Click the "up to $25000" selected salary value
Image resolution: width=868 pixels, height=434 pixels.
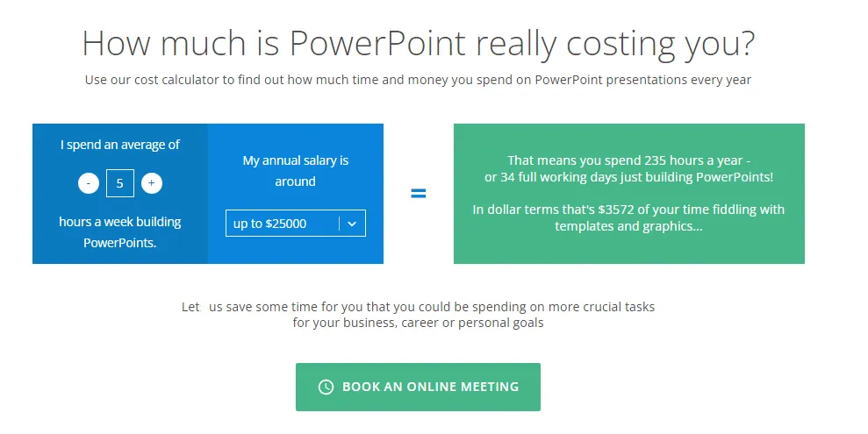[270, 224]
